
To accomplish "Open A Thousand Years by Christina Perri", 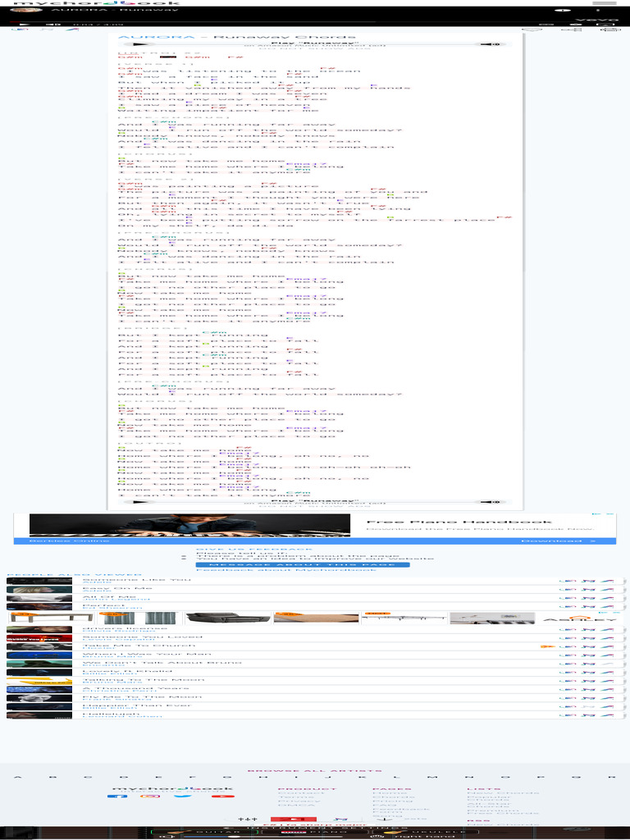I will [x=135, y=688].
